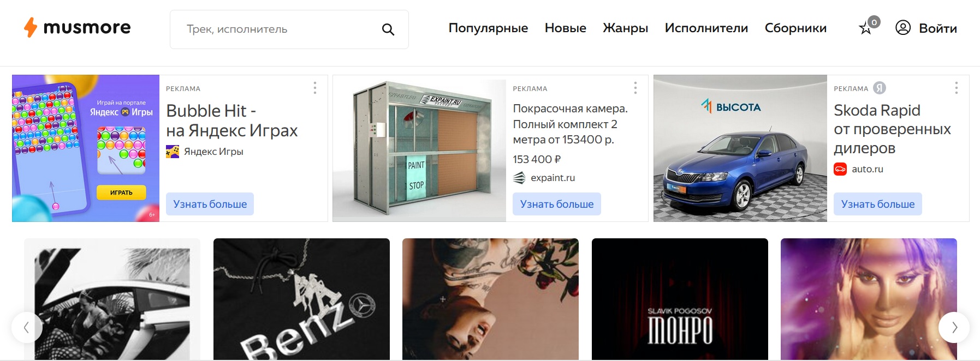Click the Войти login link
980x361 pixels.
[937, 28]
